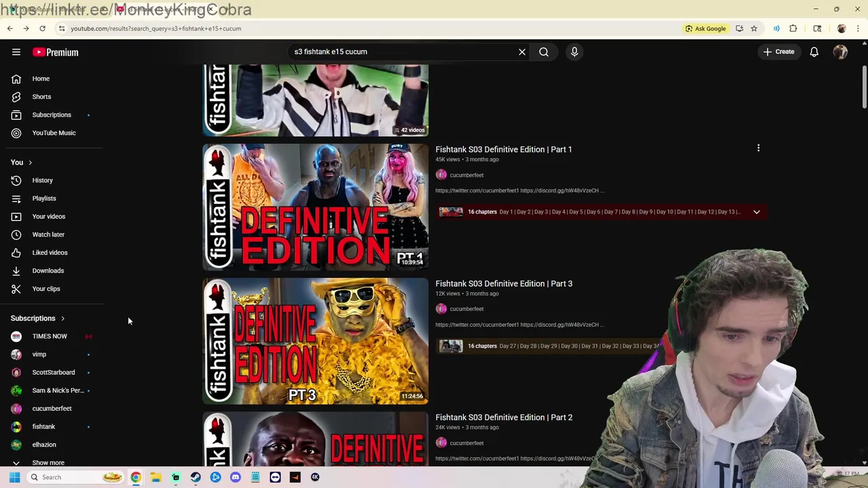868x488 pixels.
Task: Open cucumberfeet channel under Part 2
Action: click(x=467, y=443)
